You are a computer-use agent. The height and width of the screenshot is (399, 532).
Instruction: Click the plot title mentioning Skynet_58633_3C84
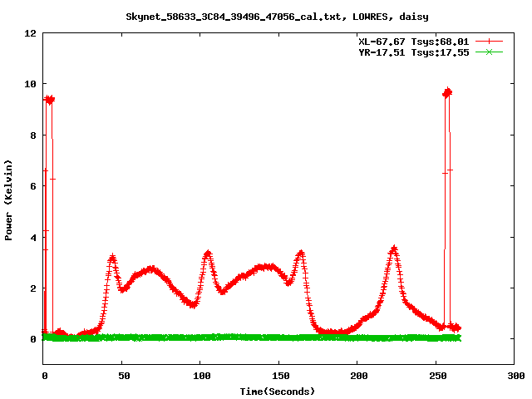click(277, 17)
